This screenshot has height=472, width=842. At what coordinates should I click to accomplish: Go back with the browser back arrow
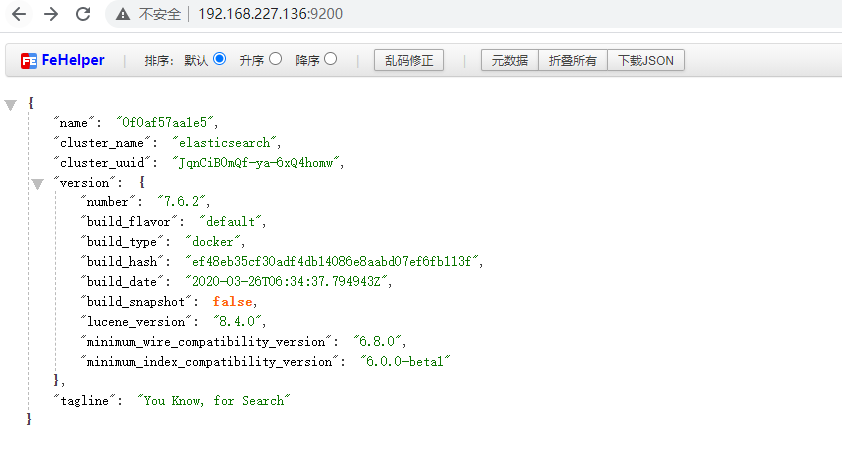tap(19, 14)
